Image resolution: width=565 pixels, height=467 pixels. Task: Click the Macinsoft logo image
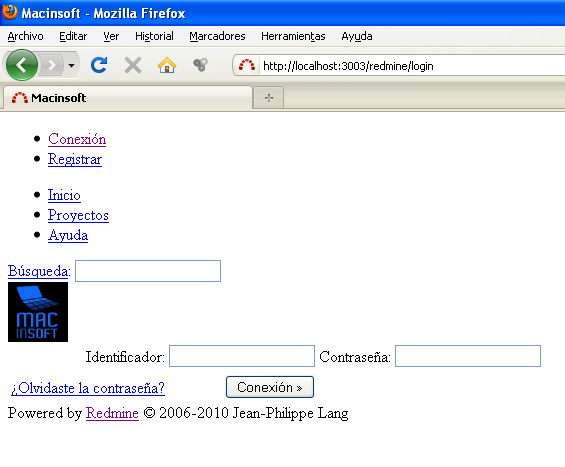38,312
